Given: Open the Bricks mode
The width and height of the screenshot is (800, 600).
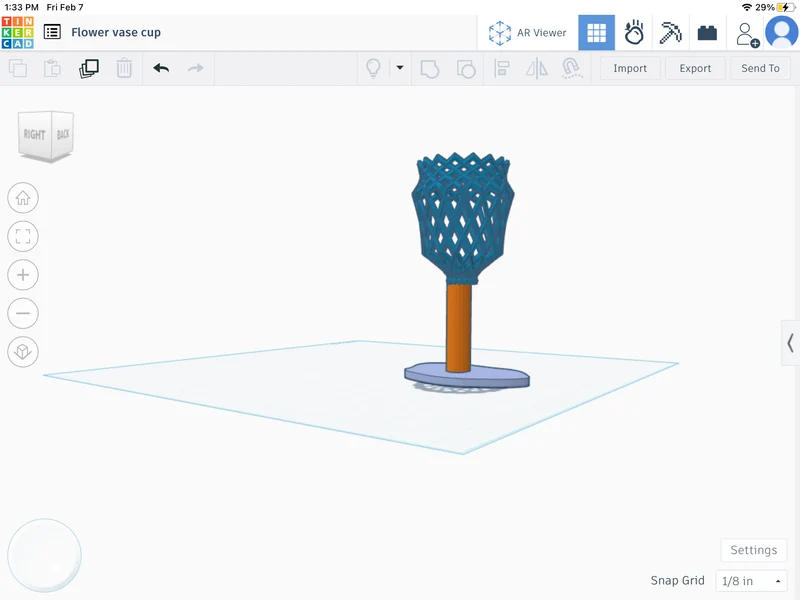Looking at the screenshot, I should (707, 33).
